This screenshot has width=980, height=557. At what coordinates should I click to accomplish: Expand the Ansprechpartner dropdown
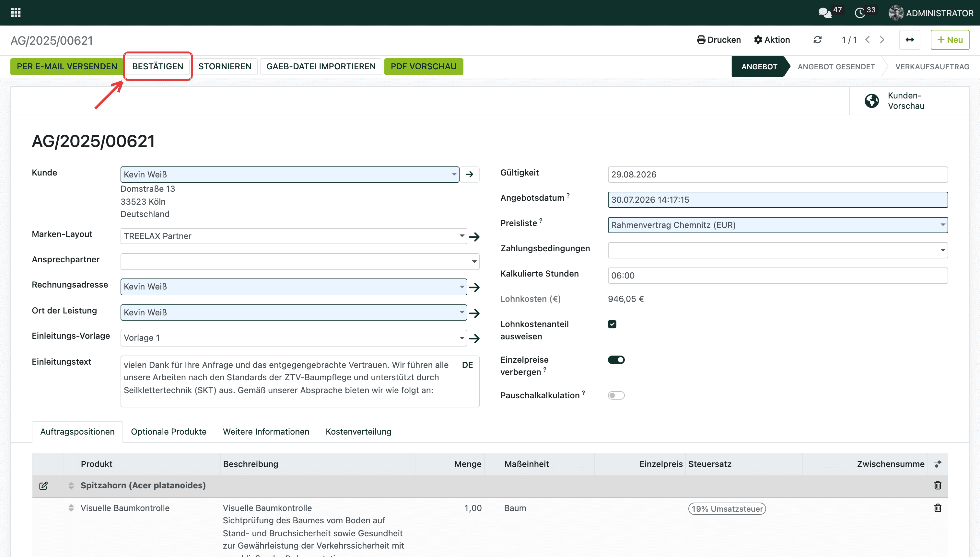coord(474,262)
